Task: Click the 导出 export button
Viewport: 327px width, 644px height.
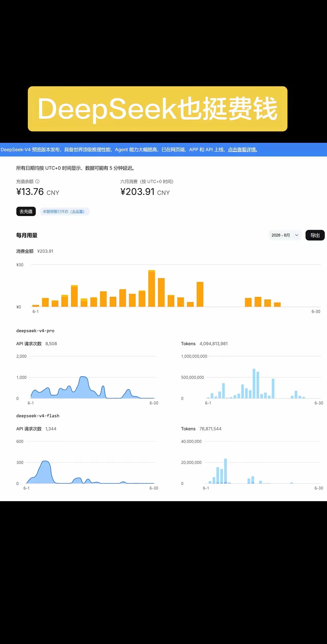Action: [315, 235]
